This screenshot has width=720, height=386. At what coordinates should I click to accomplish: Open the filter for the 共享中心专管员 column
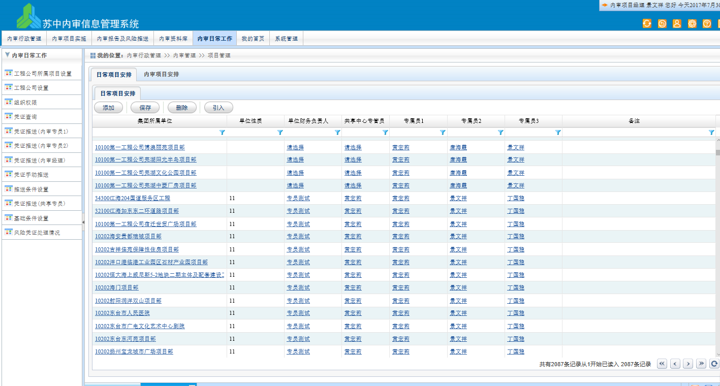coord(385,132)
